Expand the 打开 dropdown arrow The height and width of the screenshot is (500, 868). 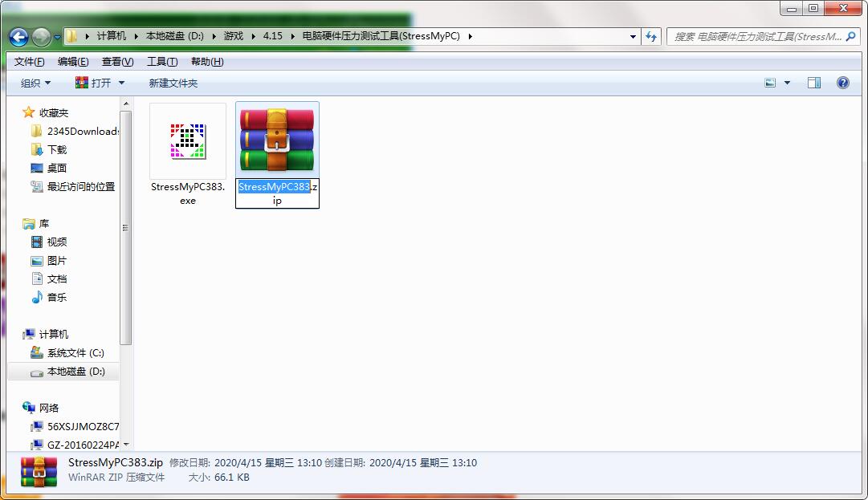pyautogui.click(x=121, y=83)
